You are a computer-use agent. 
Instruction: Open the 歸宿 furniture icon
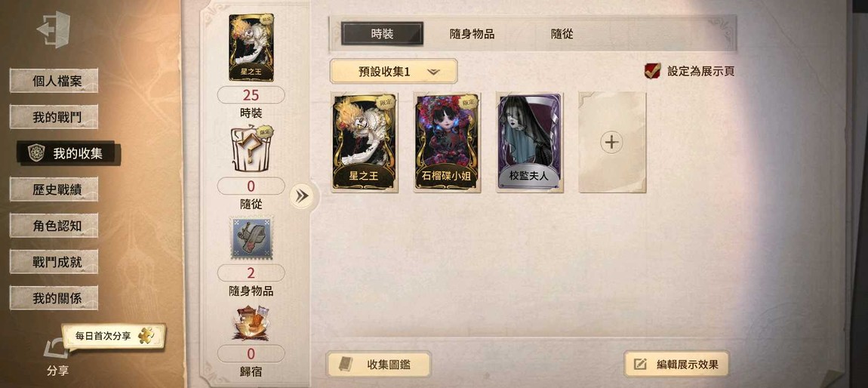[x=251, y=322]
